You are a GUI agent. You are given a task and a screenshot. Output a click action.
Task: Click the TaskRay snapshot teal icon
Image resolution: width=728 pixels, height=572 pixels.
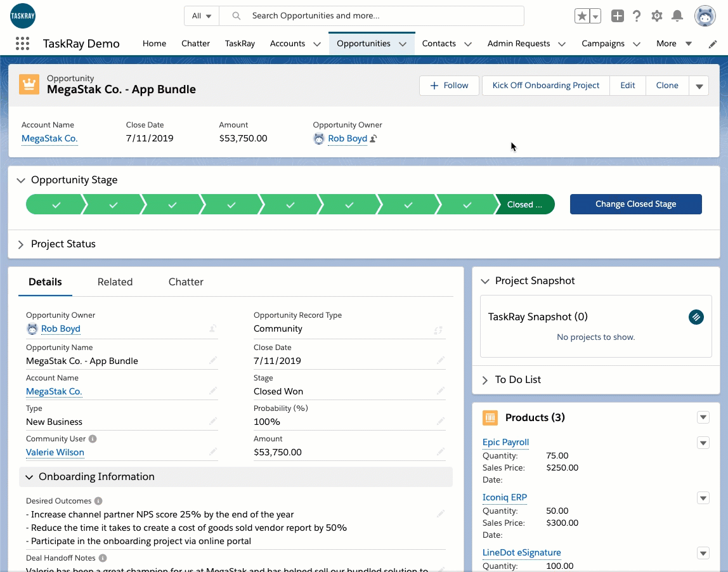(x=696, y=317)
